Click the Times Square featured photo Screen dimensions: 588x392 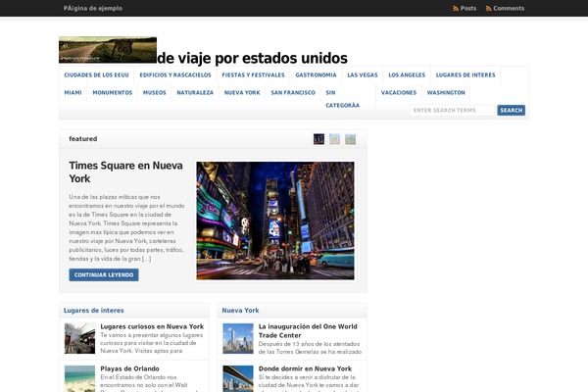pos(275,220)
